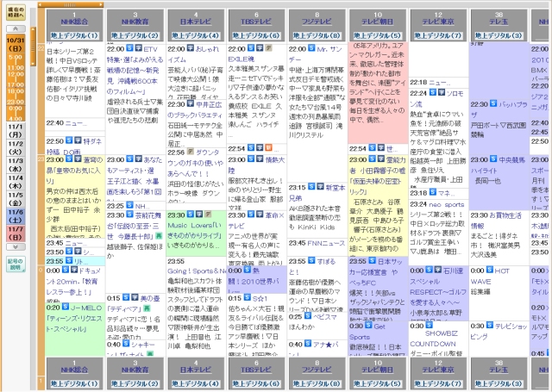Open 日本テレビ link in header above listings
Image resolution: width=552 pixels, height=392 pixels.
196,22
